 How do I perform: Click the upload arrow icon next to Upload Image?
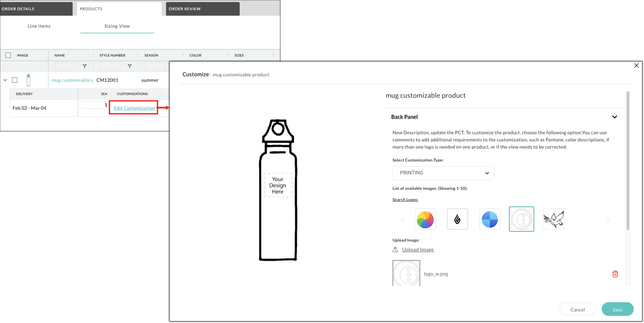395,249
